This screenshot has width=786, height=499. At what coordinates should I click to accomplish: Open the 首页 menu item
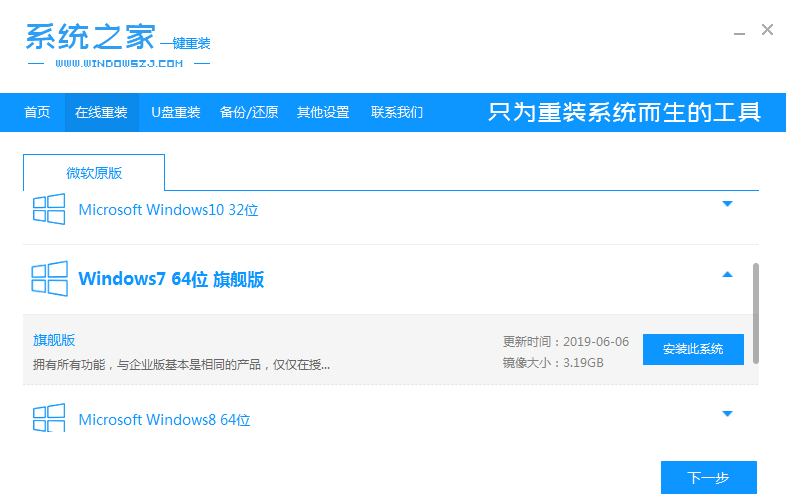click(37, 112)
